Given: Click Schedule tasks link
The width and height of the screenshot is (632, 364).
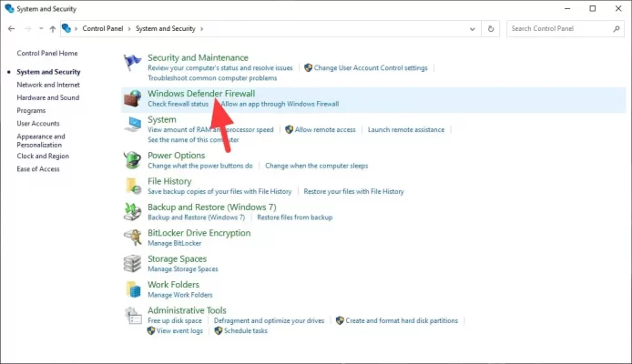Looking at the screenshot, I should tap(246, 330).
